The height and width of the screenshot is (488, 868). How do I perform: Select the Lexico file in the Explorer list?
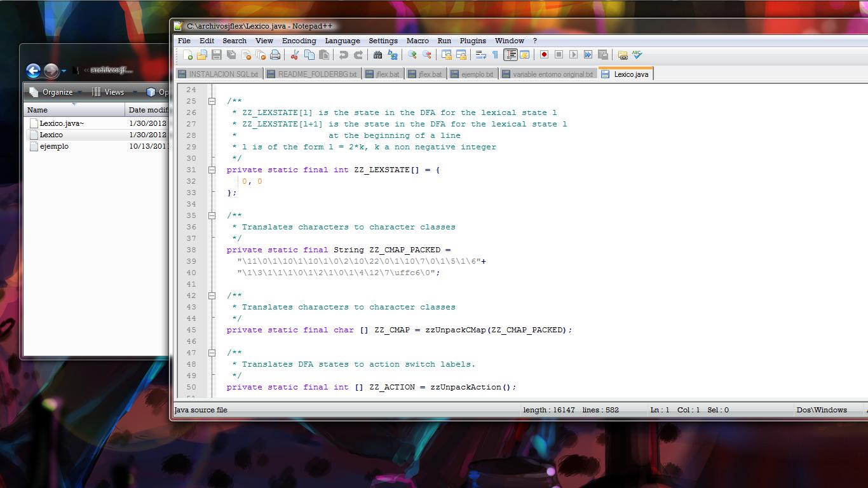click(51, 135)
